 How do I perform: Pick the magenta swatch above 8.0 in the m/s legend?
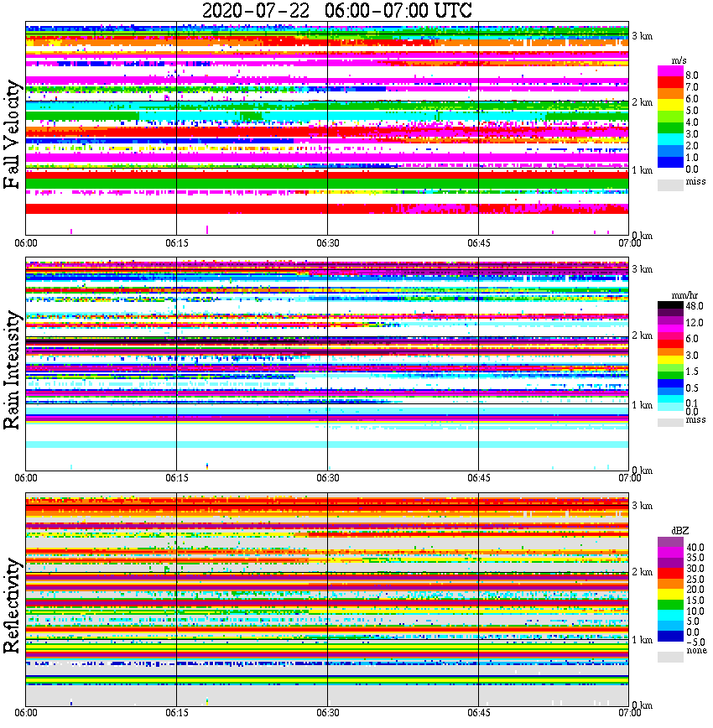click(670, 71)
